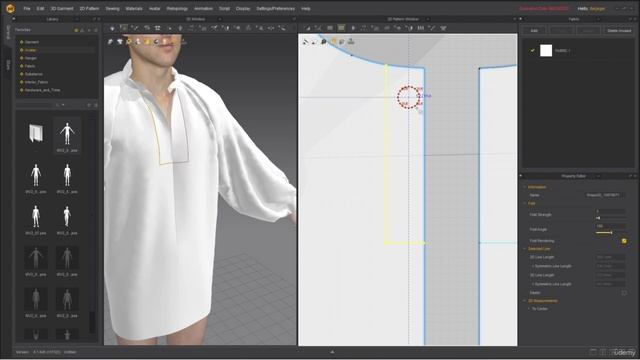
Task: Select Hanger in Favorites list
Action: click(x=31, y=58)
